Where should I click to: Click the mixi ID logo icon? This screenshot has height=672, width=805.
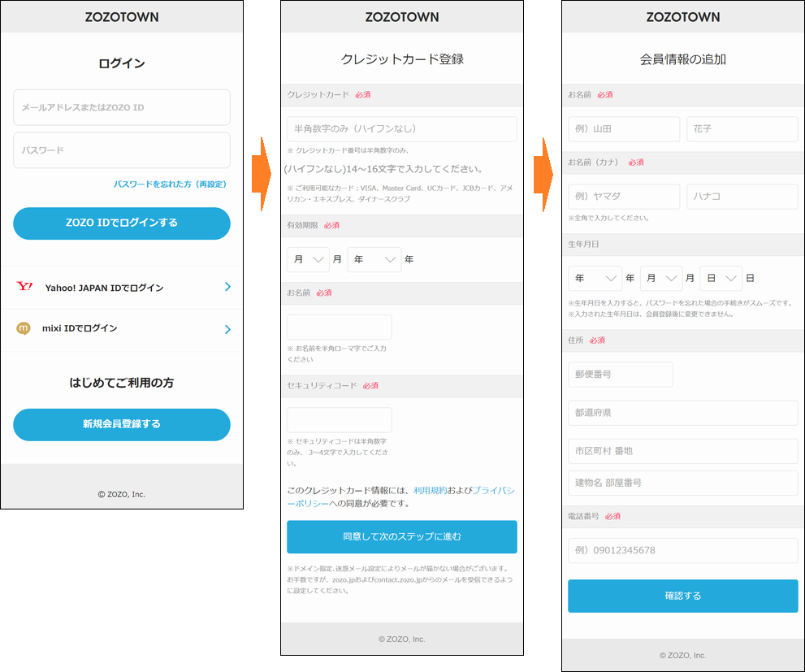pyautogui.click(x=24, y=328)
